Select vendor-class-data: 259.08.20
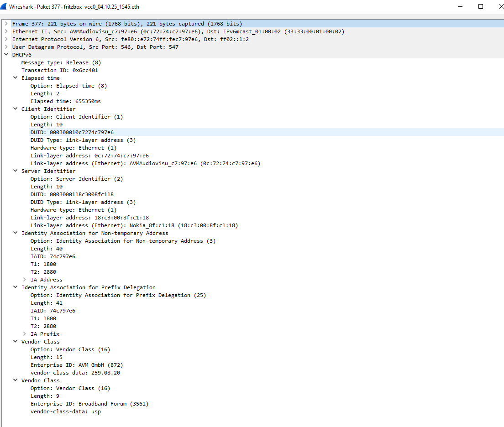Viewport: 504px width, 427px height. coord(75,372)
